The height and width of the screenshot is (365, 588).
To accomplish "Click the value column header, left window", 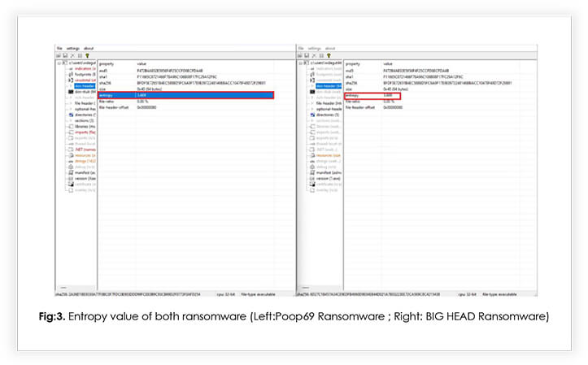I will coord(142,63).
